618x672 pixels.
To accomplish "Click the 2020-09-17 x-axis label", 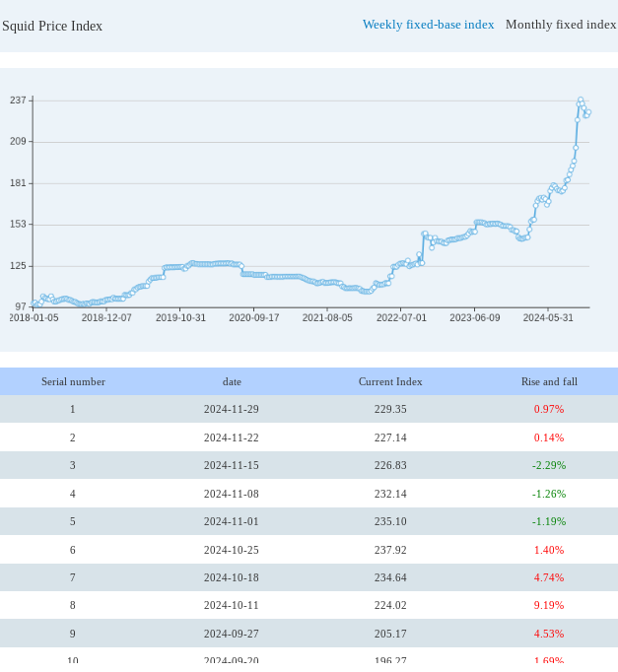I will (254, 318).
